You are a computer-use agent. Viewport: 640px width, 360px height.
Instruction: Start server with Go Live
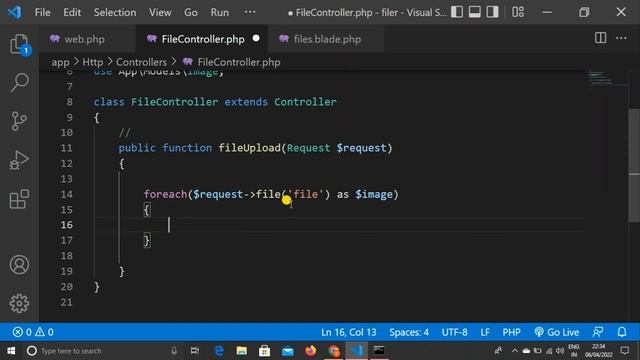point(557,332)
